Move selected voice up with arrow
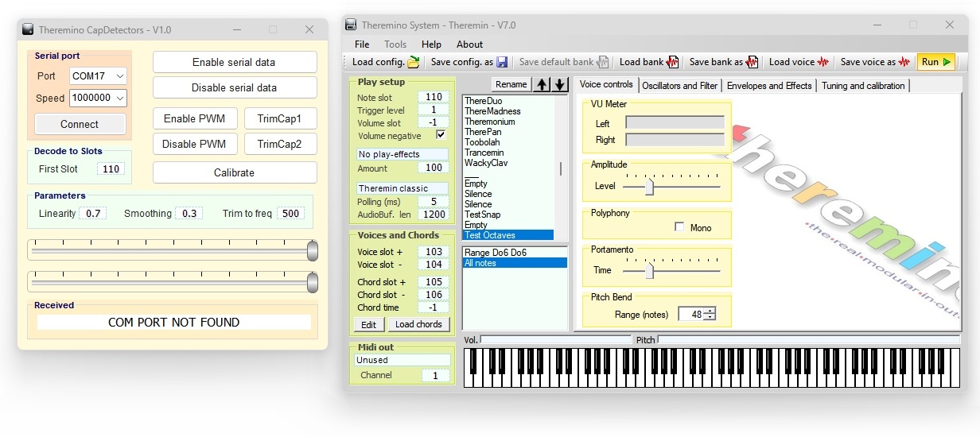The height and width of the screenshot is (437, 980). point(542,84)
